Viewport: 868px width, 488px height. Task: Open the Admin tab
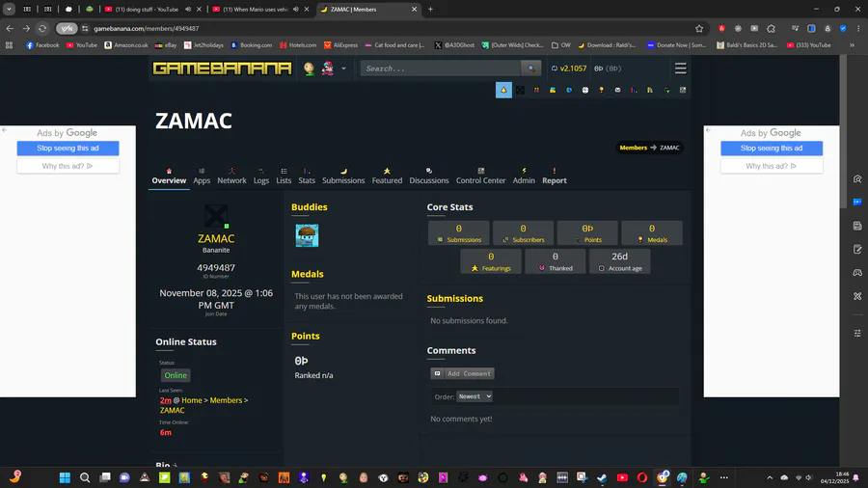tap(524, 176)
